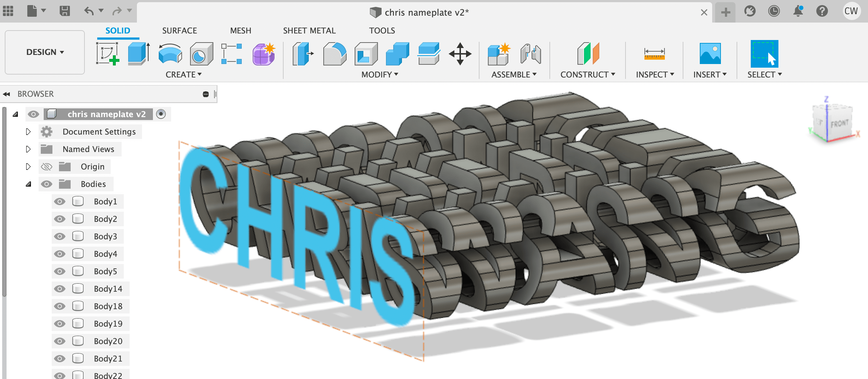The image size is (868, 379).
Task: Select the Offset Face tool
Action: 429,53
